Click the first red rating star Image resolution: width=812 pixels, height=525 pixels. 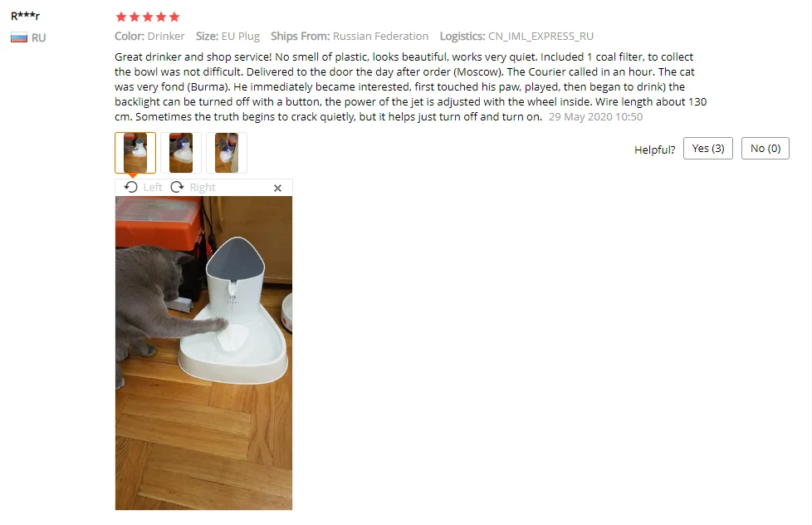[x=121, y=17]
